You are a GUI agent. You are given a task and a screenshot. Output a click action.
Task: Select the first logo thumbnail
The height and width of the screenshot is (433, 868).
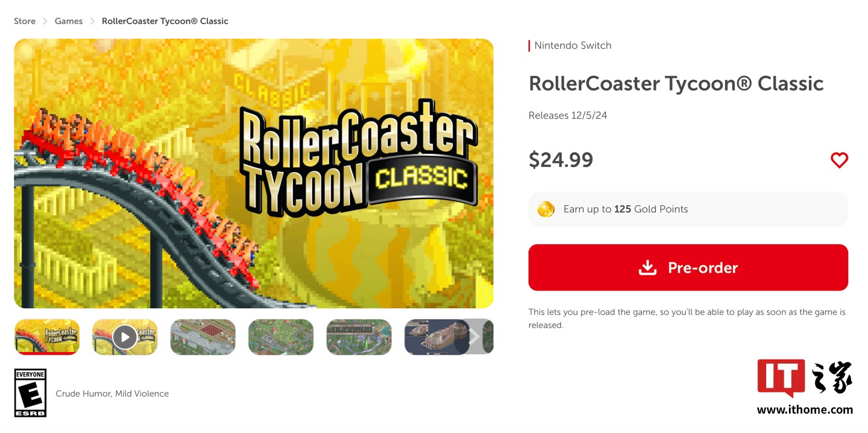tap(47, 337)
